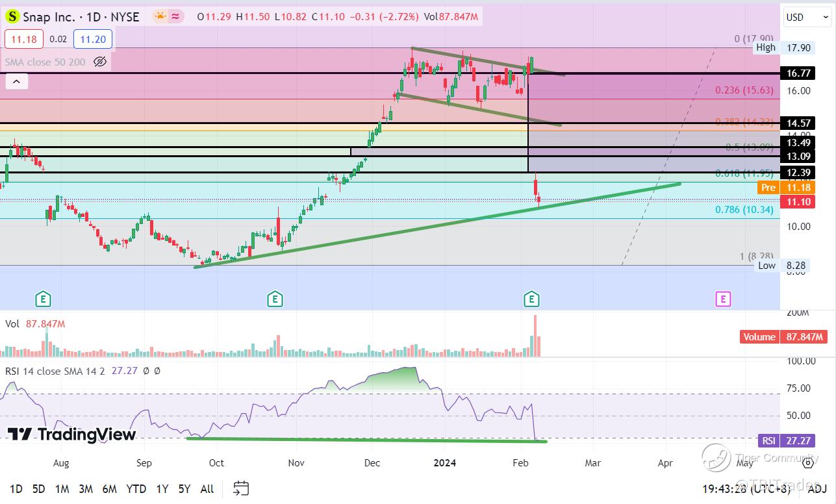
Task: Toggle the ADJ adjusted data button
Action: 817,488
